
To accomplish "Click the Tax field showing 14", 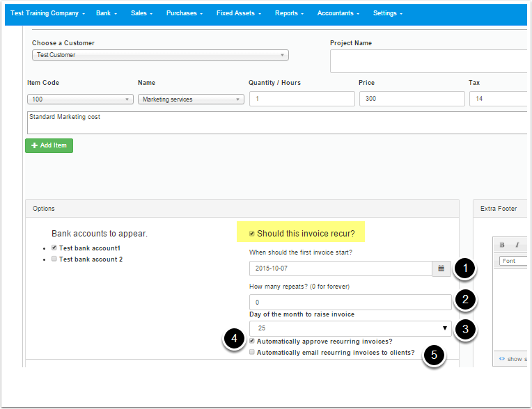I will [498, 99].
